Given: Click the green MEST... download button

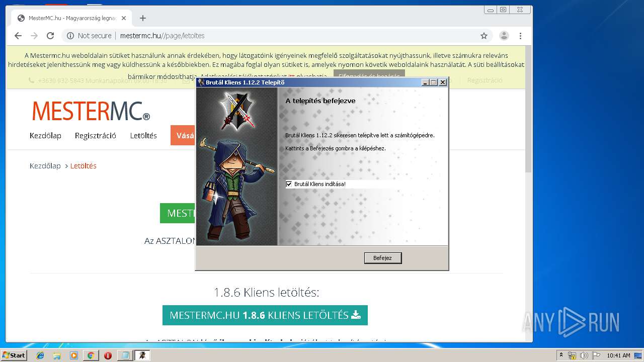Looking at the screenshot, I should point(178,213).
